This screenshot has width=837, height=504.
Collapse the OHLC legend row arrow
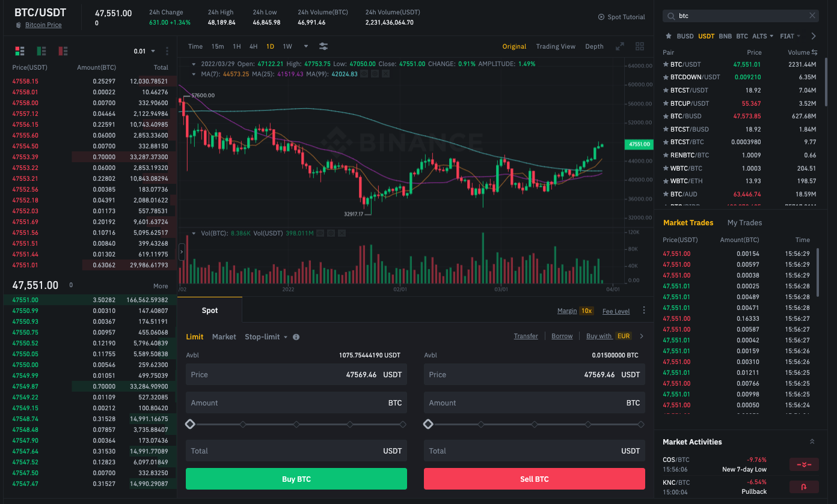coord(194,64)
